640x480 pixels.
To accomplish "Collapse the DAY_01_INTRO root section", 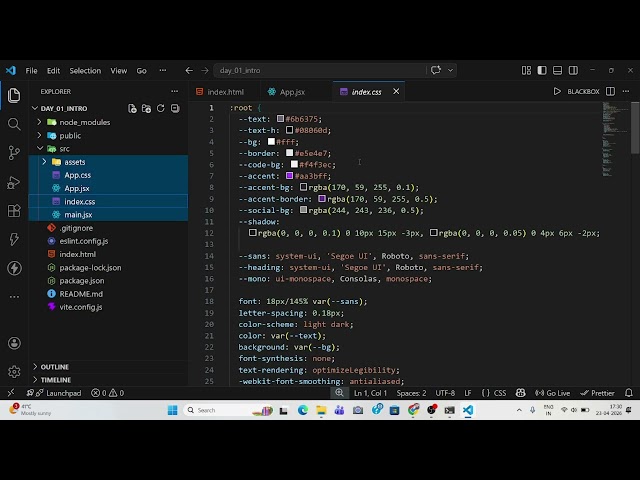I will pos(35,109).
